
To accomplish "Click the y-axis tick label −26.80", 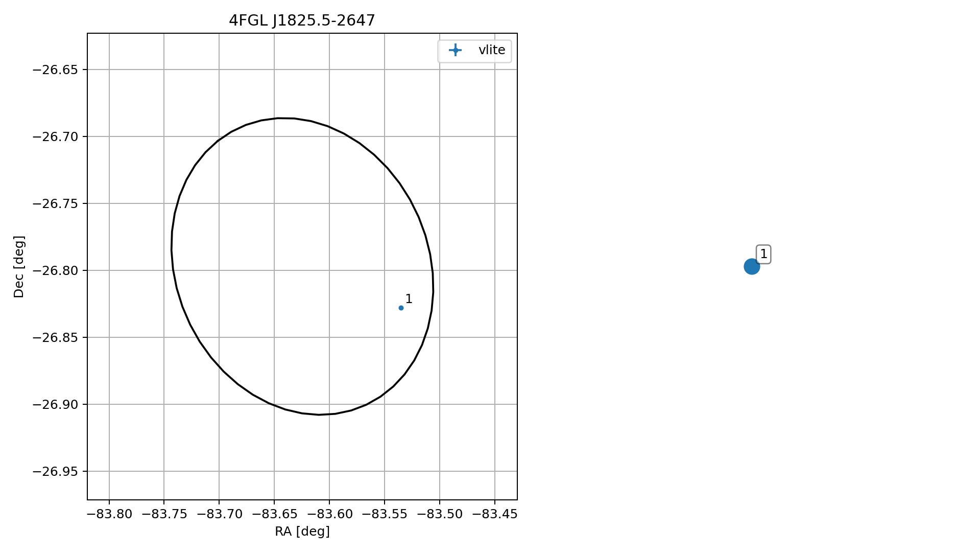I will [55, 270].
